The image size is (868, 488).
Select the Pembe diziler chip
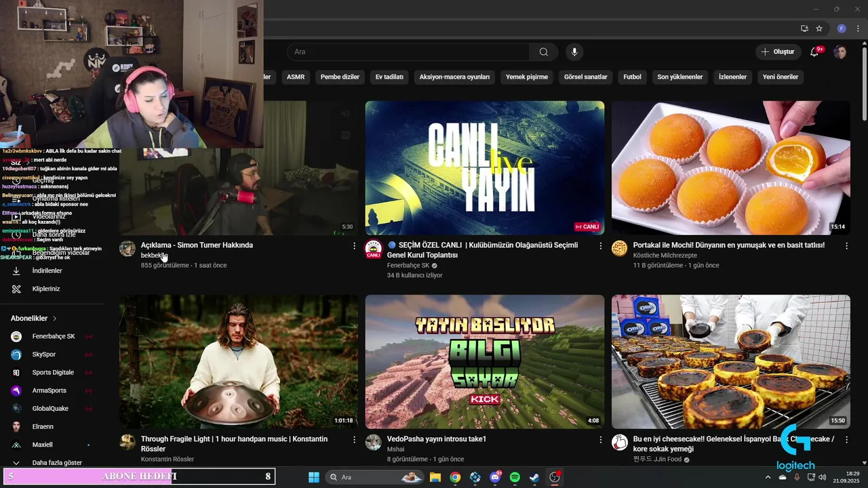(340, 77)
